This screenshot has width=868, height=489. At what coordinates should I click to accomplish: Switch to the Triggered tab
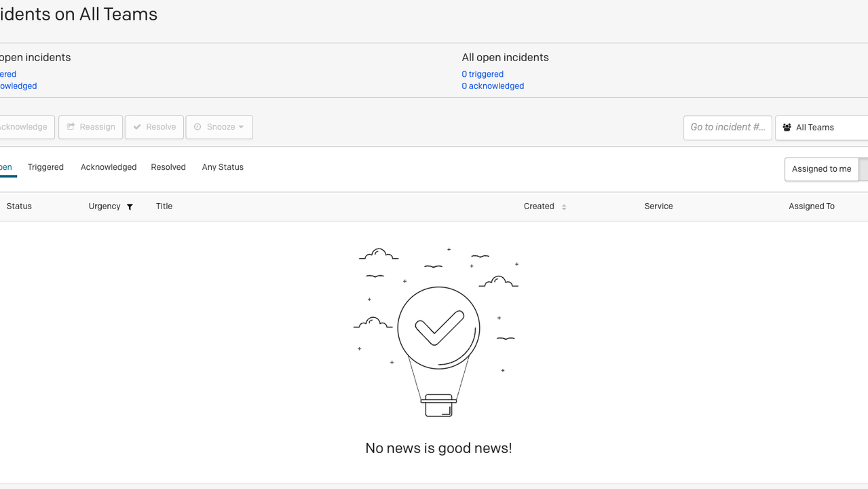tap(45, 167)
